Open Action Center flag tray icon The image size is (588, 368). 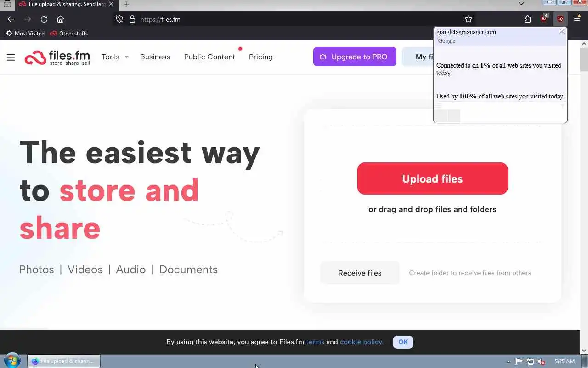519,362
